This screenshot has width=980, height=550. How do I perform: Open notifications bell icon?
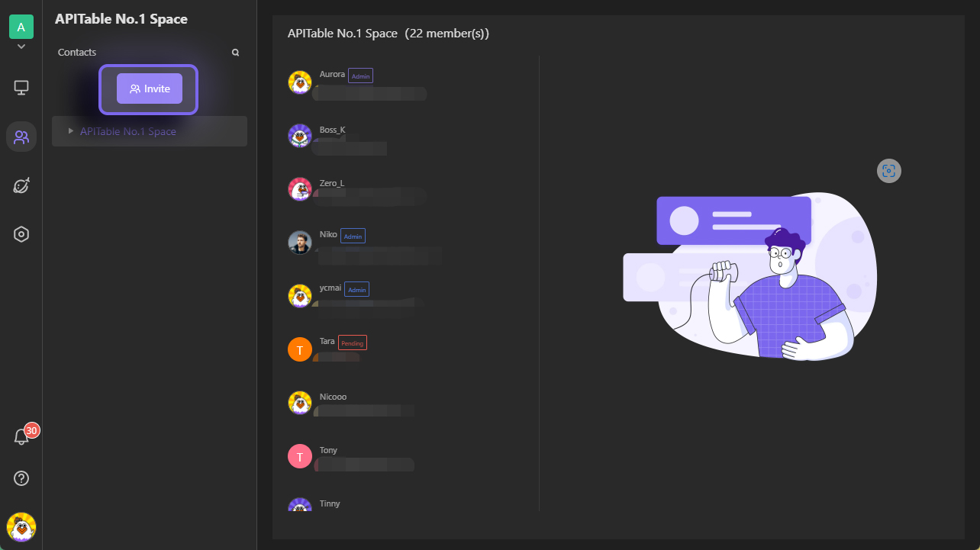[x=21, y=437]
